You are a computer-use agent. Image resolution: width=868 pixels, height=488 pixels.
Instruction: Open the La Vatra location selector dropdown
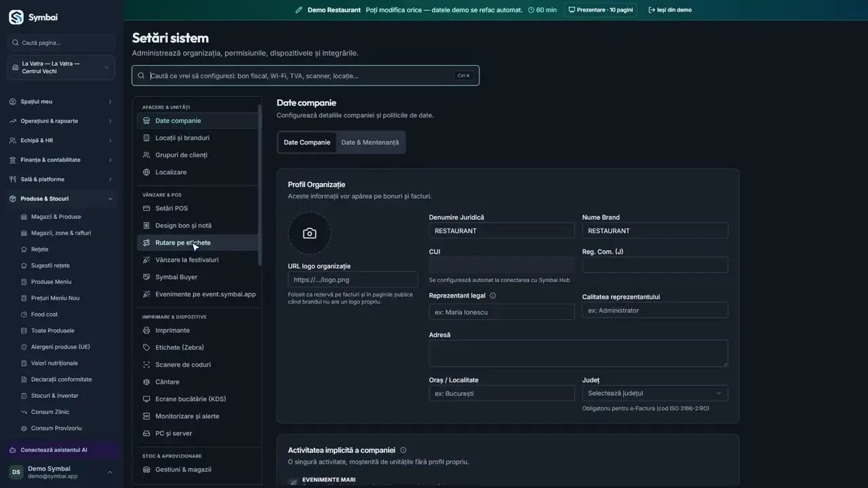point(61,67)
